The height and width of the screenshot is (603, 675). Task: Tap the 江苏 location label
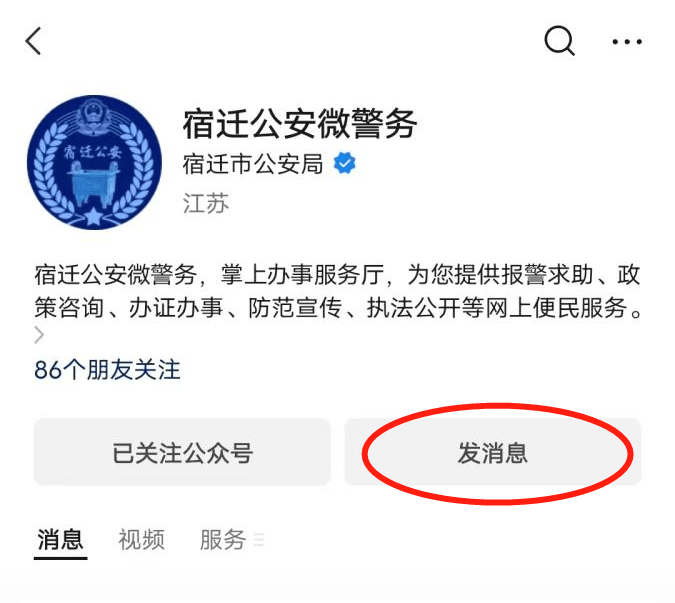[x=206, y=203]
